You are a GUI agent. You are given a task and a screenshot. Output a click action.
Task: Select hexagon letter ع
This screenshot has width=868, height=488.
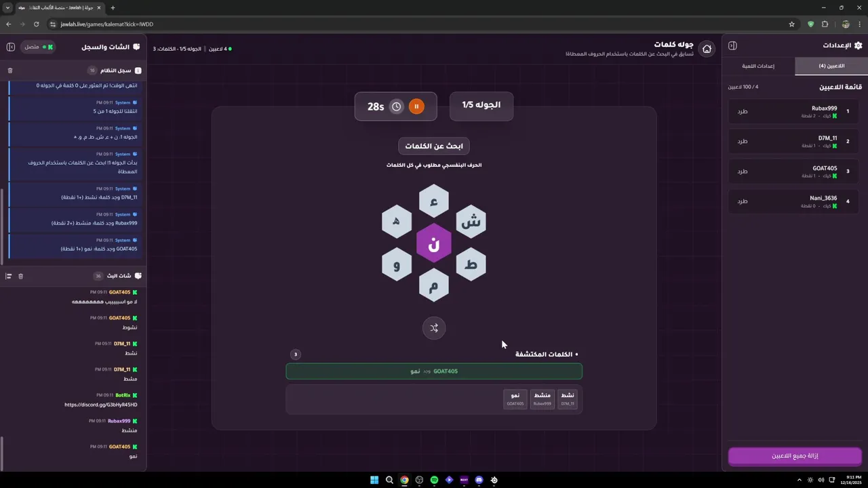[x=434, y=201]
